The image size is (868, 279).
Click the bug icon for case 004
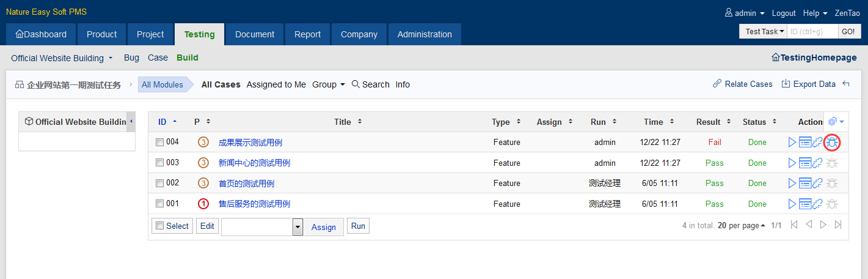click(831, 143)
